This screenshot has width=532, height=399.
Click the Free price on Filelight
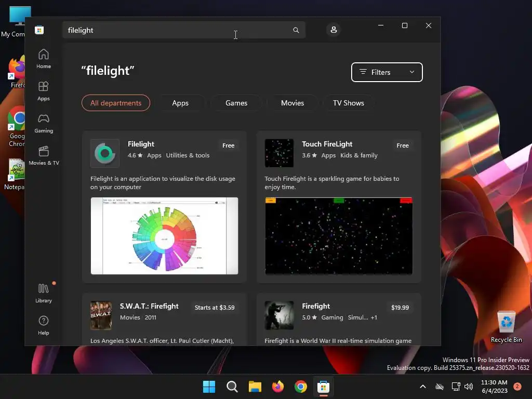click(229, 145)
